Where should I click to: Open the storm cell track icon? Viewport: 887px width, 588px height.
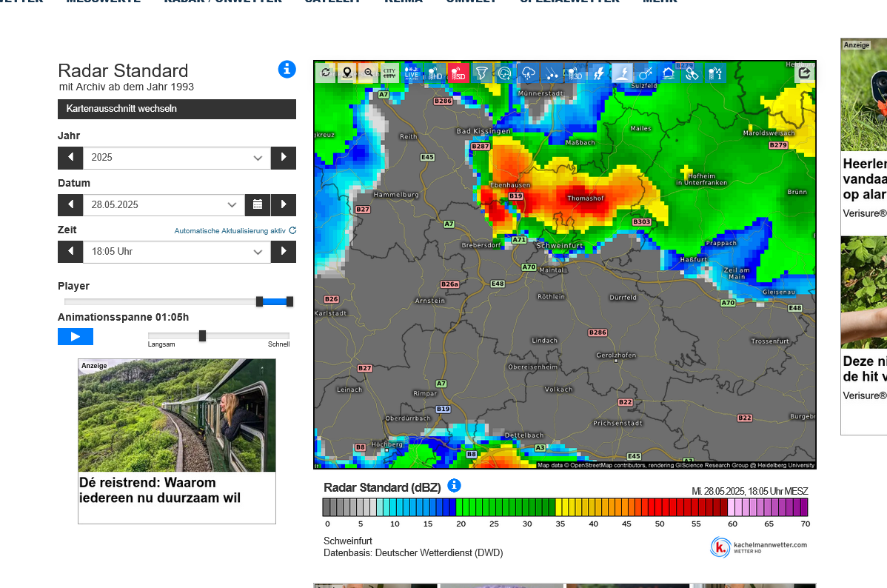645,73
